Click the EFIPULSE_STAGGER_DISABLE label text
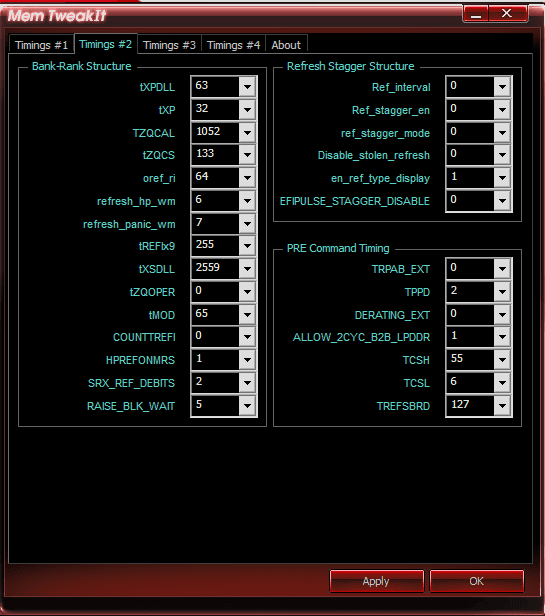The width and height of the screenshot is (545, 616). coord(355,201)
